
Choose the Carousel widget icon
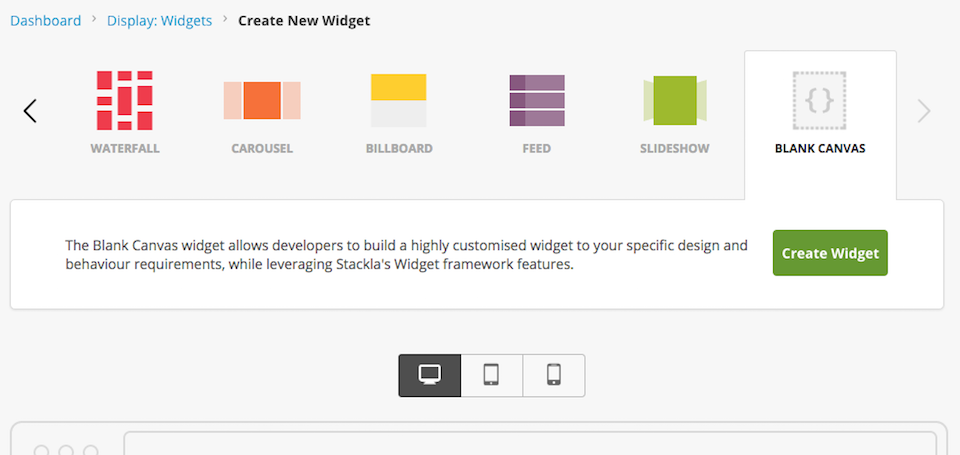coord(262,100)
